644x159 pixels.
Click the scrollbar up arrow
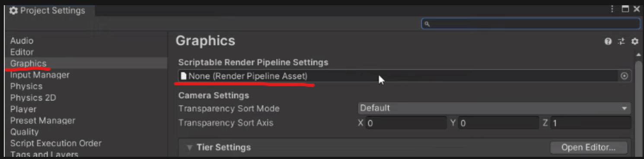tap(638, 55)
